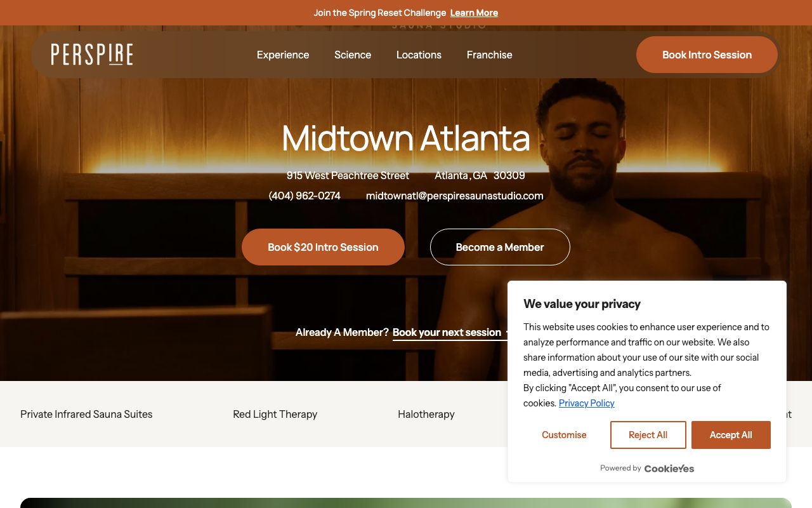Image resolution: width=812 pixels, height=508 pixels.
Task: Open the Franchise nav link
Action: click(x=489, y=55)
